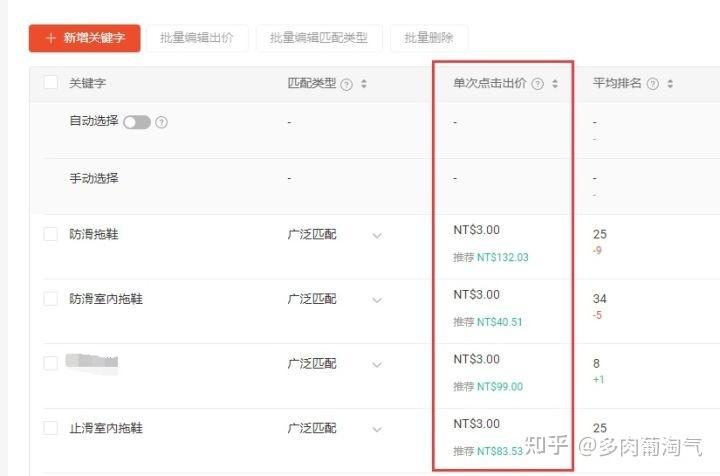Image resolution: width=720 pixels, height=476 pixels.
Task: Click NT$3.00 bid for 防滑拖鞋
Action: tap(477, 230)
